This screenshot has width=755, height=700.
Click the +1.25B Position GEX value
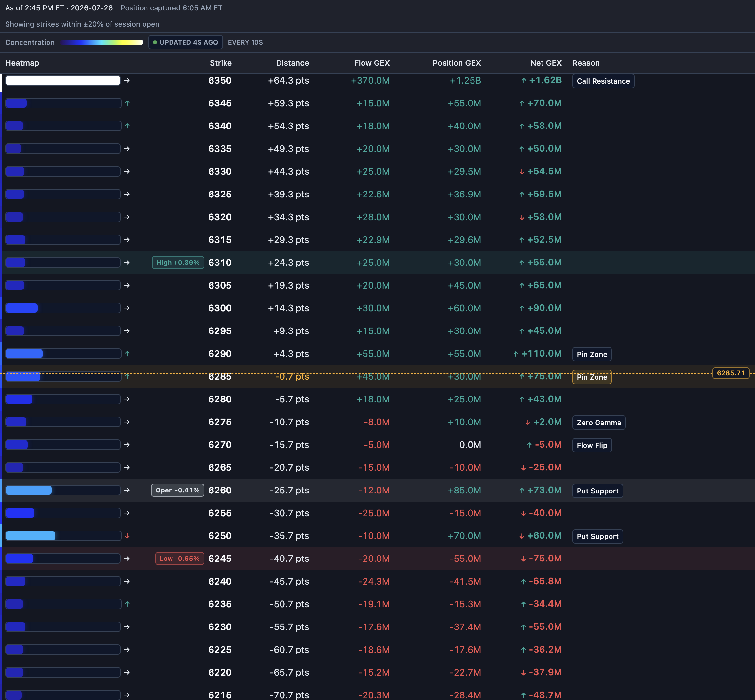465,80
